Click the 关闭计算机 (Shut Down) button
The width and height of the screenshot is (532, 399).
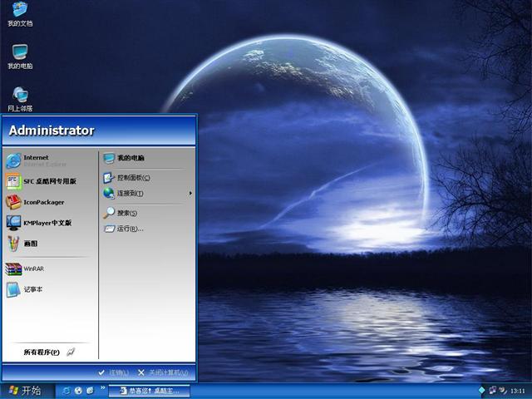(x=163, y=372)
